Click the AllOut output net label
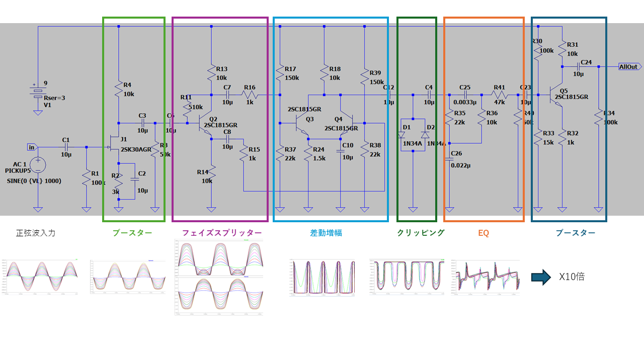This screenshot has width=644, height=362. 628,66
